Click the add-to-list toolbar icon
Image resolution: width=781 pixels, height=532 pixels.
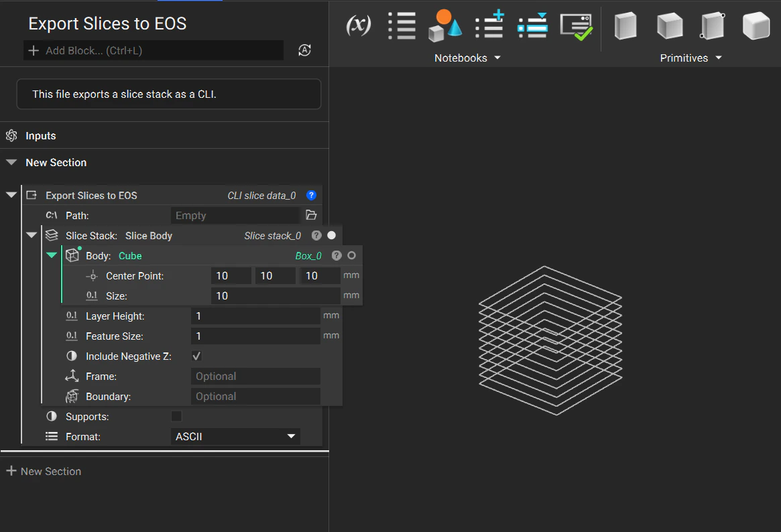pyautogui.click(x=489, y=25)
